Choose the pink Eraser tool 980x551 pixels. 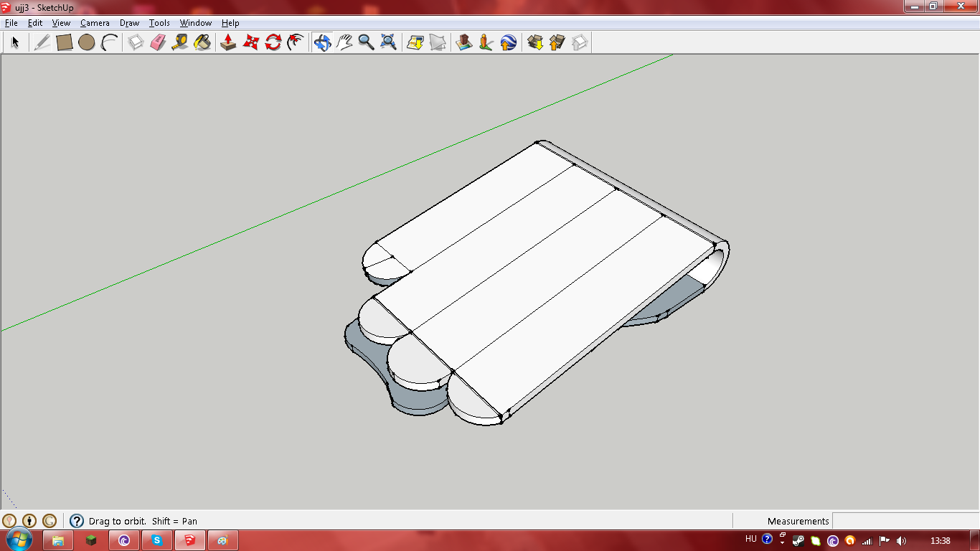coord(158,42)
